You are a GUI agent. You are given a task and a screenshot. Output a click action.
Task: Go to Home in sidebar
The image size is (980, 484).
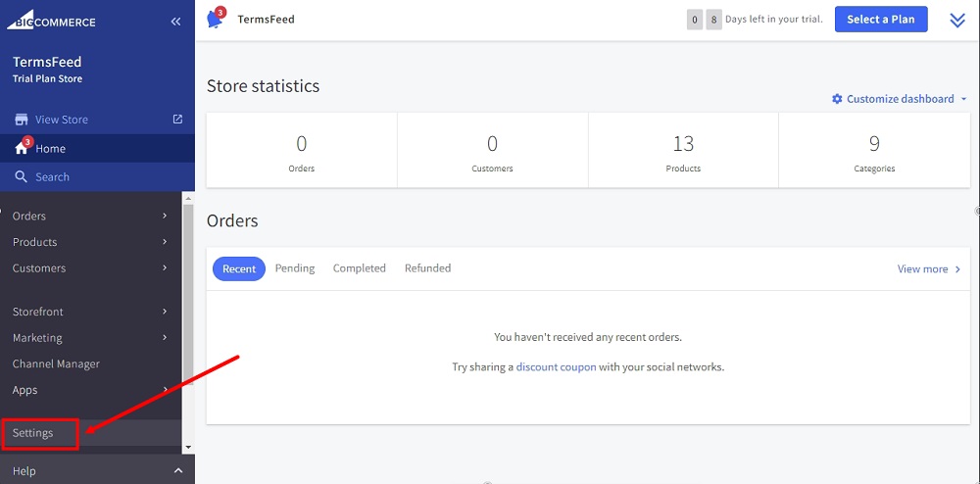click(x=51, y=149)
